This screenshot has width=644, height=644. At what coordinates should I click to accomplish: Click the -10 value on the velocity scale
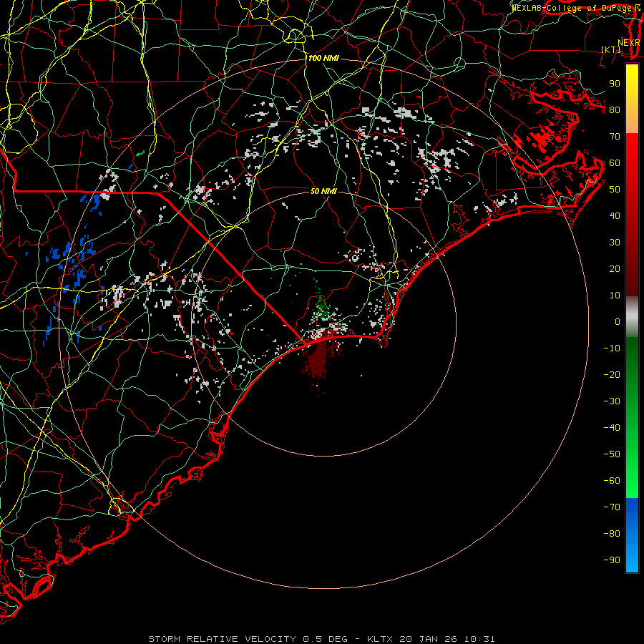click(x=612, y=348)
